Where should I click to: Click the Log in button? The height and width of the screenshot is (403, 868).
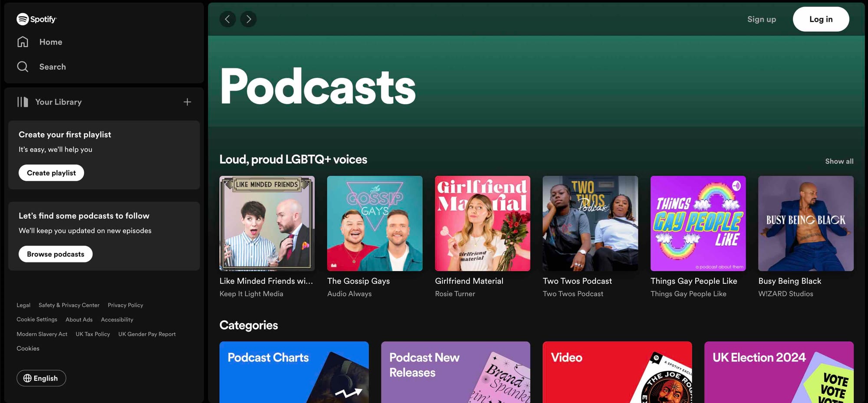[x=821, y=19]
